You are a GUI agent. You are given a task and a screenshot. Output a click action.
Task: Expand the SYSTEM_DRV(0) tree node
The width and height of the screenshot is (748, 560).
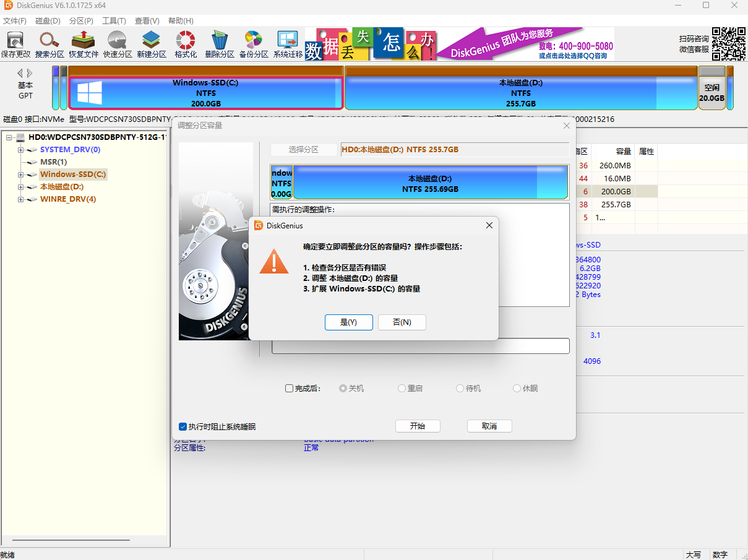(20, 150)
